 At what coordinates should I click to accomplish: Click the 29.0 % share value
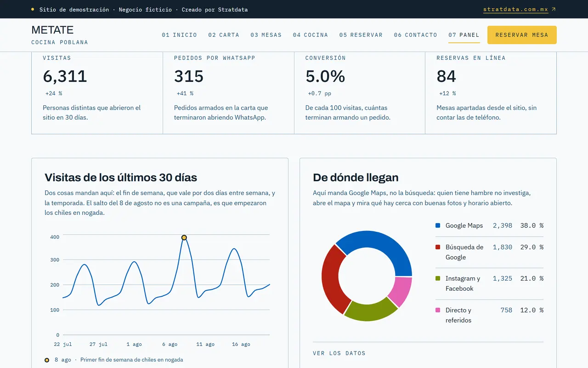pos(532,247)
